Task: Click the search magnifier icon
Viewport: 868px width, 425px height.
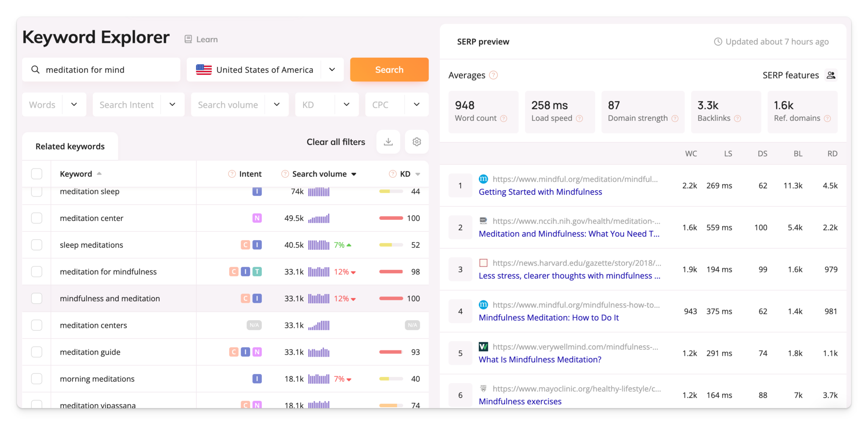Action: click(35, 70)
